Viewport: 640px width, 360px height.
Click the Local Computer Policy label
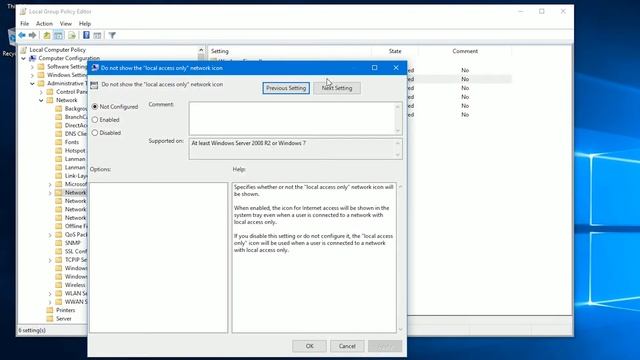pyautogui.click(x=58, y=50)
